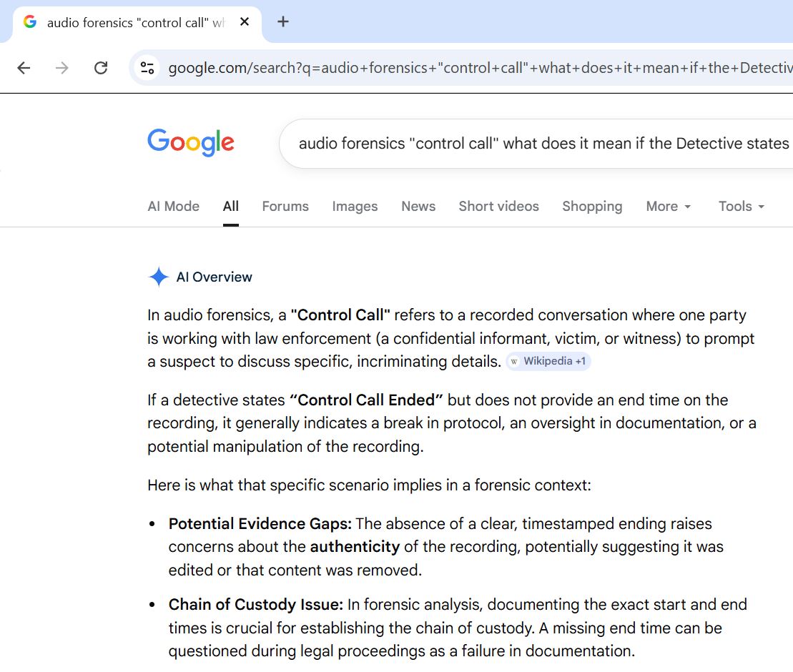
Task: Open a new browser tab
Action: click(283, 21)
